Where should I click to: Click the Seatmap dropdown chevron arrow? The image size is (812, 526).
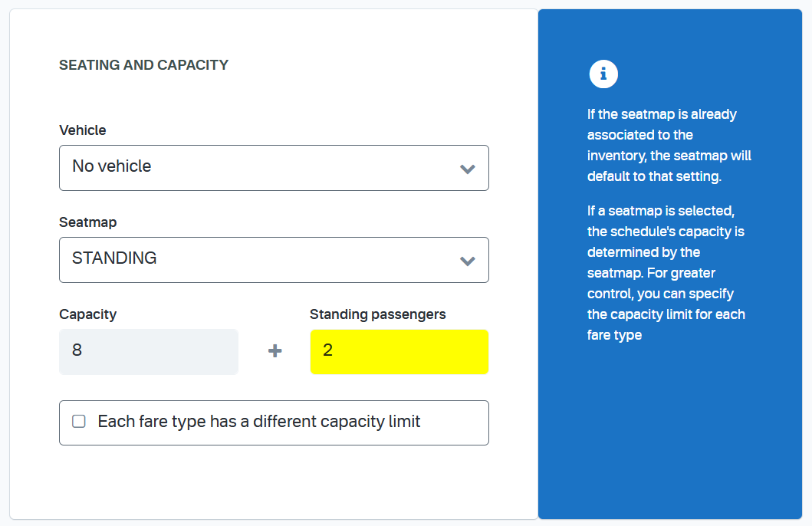tap(467, 261)
